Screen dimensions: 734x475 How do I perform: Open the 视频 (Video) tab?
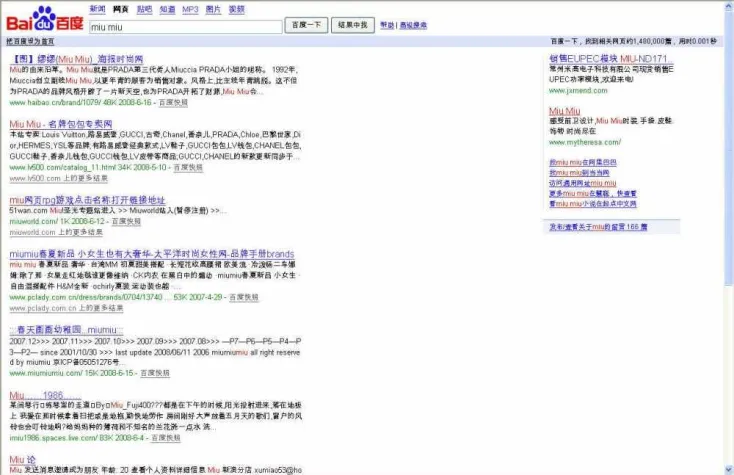pos(236,9)
